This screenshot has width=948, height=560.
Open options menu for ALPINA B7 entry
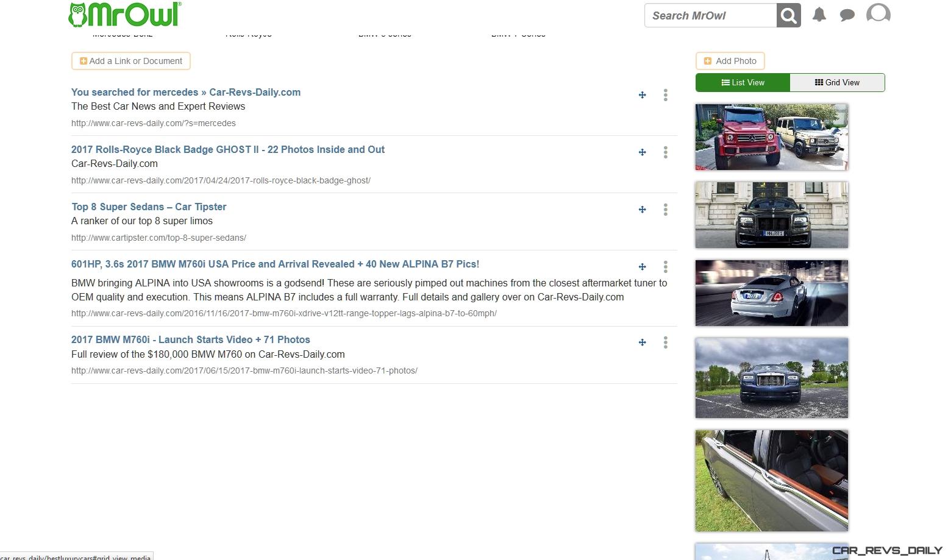point(665,267)
